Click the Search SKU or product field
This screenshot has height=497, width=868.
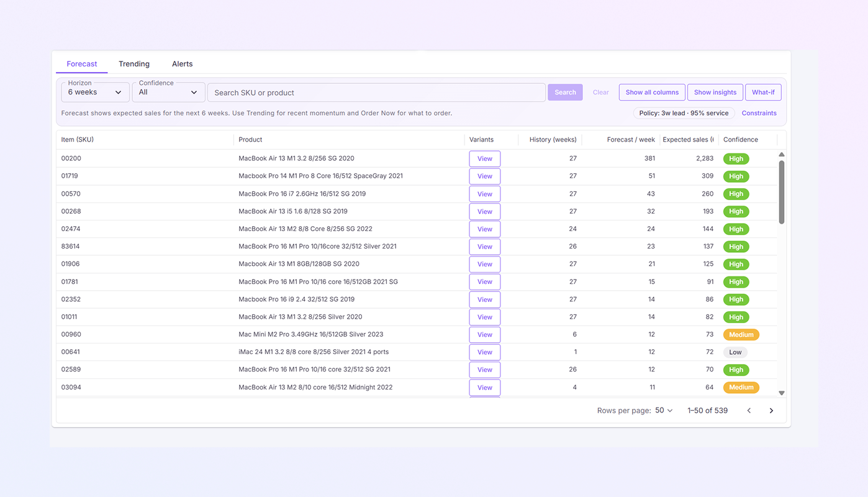tap(376, 93)
